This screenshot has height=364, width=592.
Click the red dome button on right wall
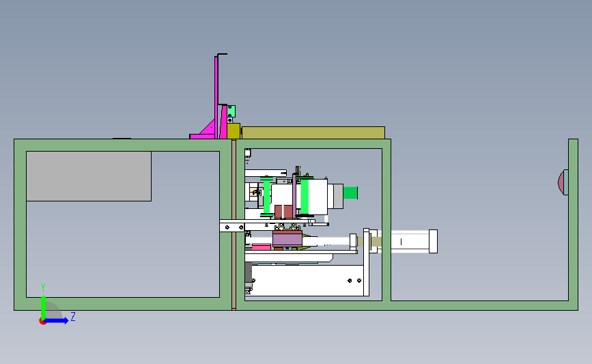(x=563, y=182)
